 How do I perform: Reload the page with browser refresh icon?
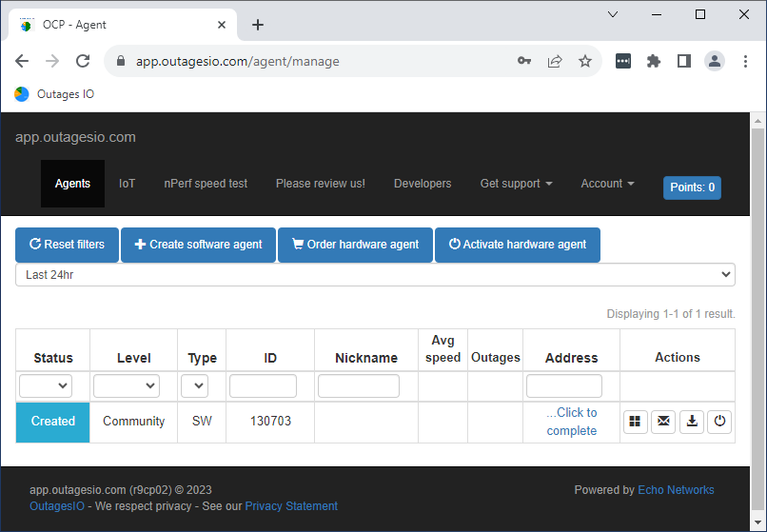point(83,61)
